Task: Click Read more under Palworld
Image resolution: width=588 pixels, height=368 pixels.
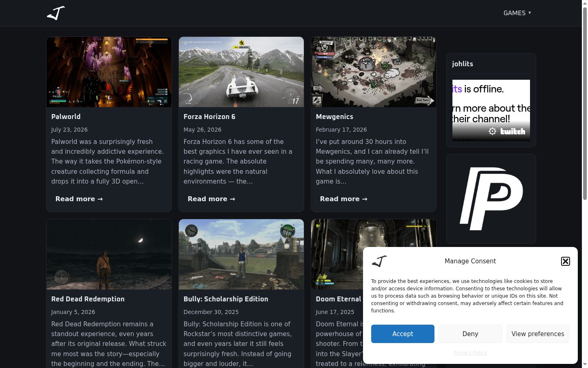Action: click(x=79, y=199)
